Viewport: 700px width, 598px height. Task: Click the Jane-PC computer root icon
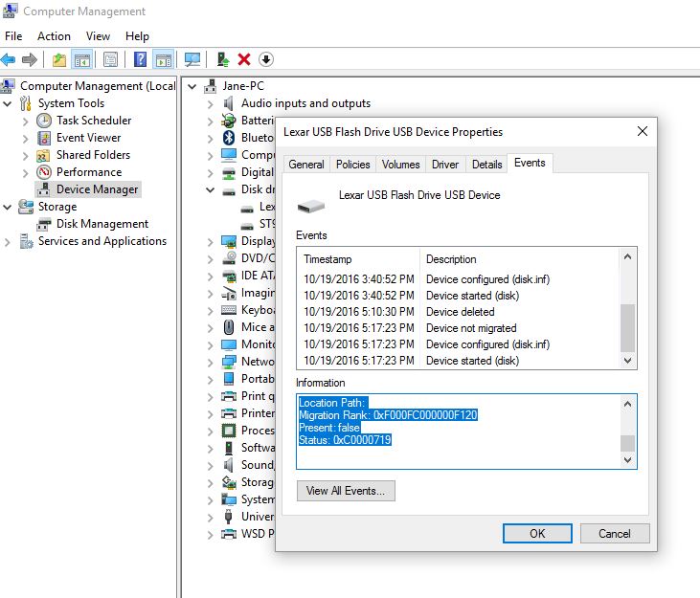(x=211, y=86)
